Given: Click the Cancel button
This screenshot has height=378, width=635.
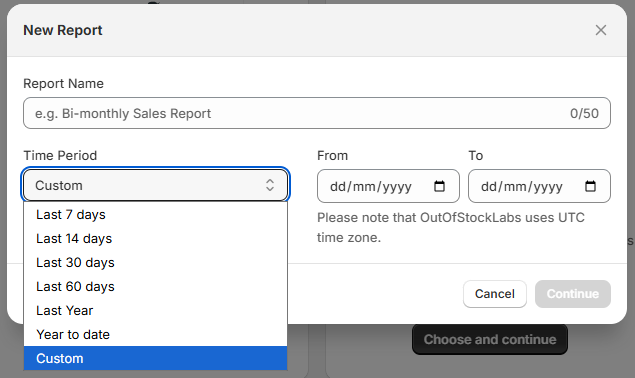Looking at the screenshot, I should tap(494, 294).
